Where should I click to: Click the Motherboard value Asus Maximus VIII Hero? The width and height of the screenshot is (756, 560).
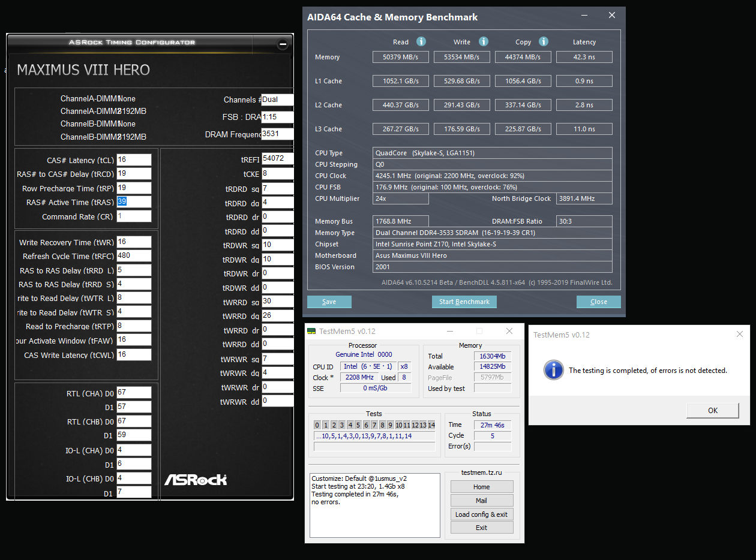click(x=493, y=255)
